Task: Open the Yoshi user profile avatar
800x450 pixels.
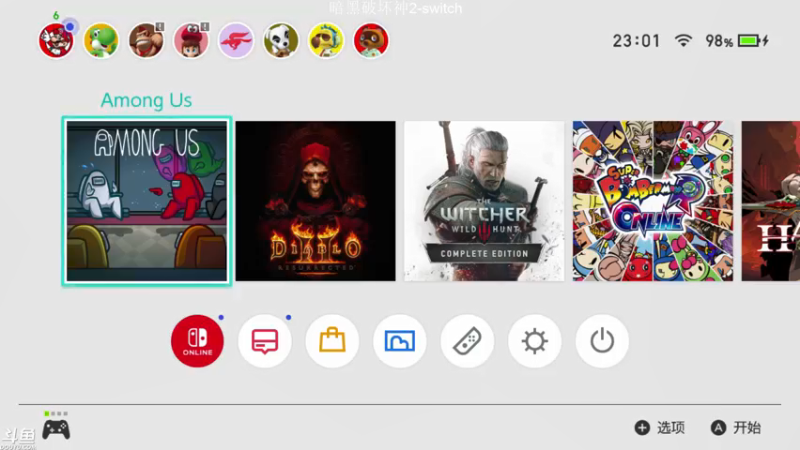Action: pyautogui.click(x=101, y=40)
